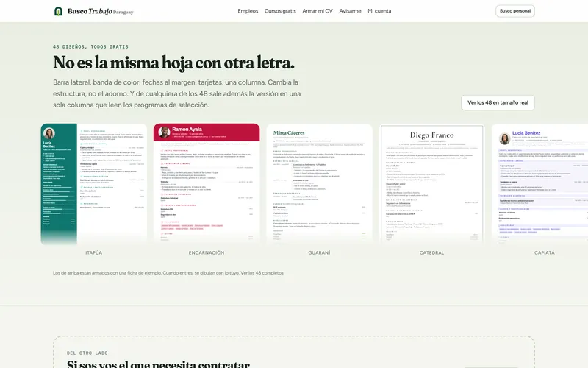Click Lucía Benítez photo in Itapúa template
Screen dimensions: 588x368
[49, 133]
